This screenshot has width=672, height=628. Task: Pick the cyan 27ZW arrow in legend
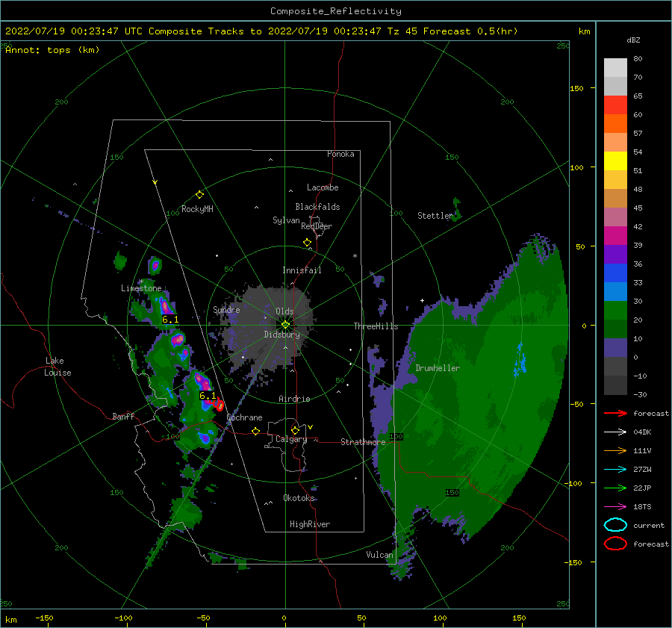pyautogui.click(x=615, y=470)
